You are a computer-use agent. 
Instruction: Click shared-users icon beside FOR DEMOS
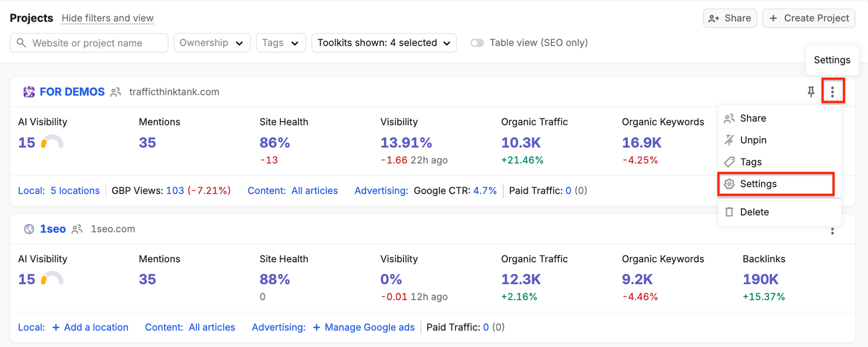pos(116,92)
